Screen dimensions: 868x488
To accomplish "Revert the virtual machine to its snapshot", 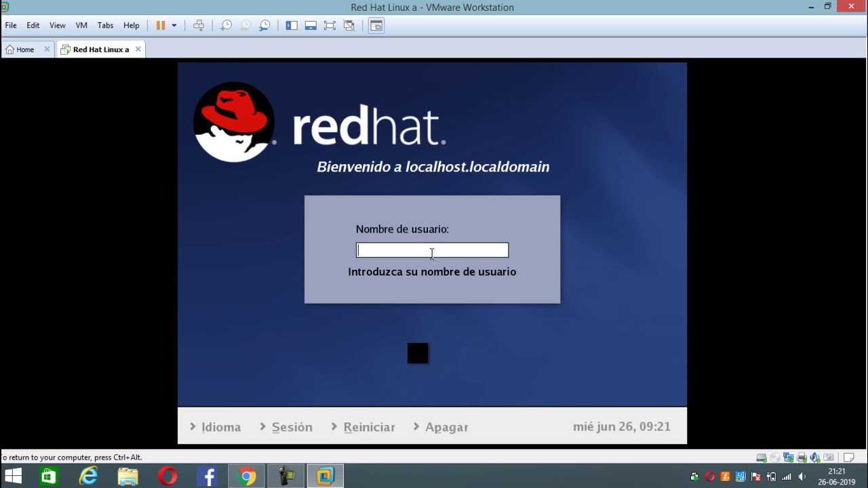I will click(x=245, y=25).
